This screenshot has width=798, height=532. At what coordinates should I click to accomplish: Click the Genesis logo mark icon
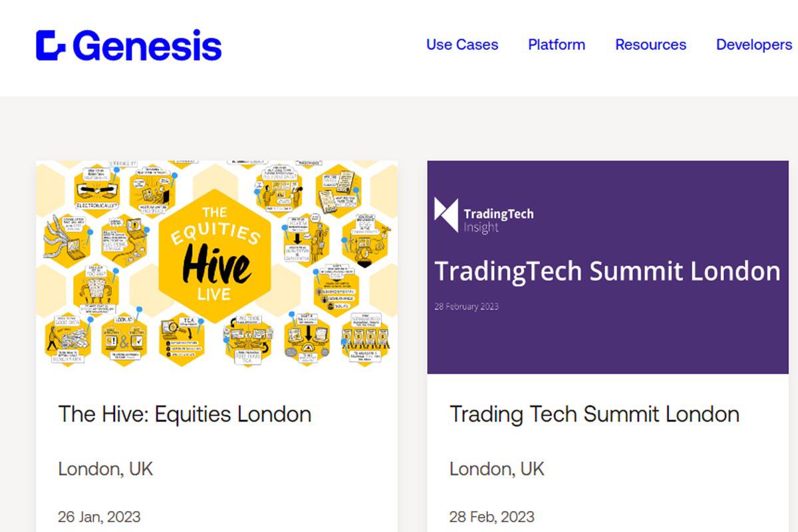[51, 45]
